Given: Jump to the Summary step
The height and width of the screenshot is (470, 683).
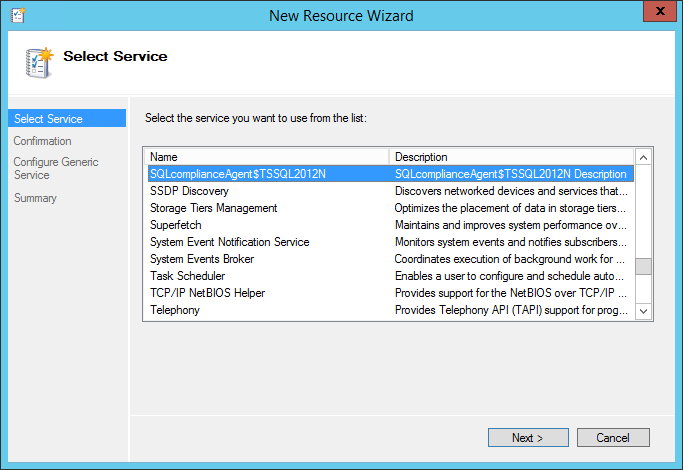Looking at the screenshot, I should point(35,198).
